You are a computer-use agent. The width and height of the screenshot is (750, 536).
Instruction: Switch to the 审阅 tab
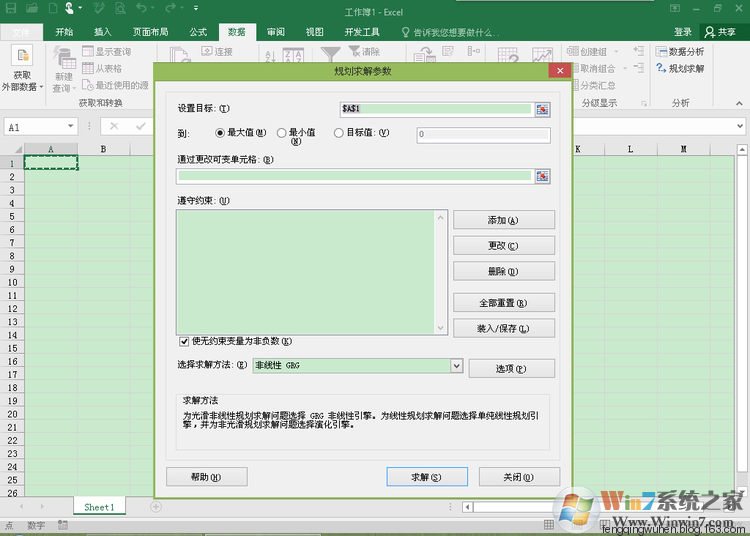(276, 32)
